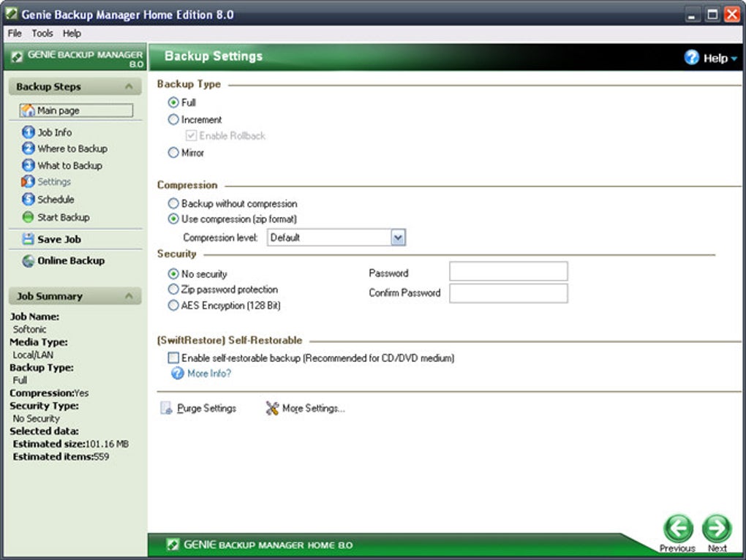Click the Password input field
746x560 pixels.
pos(509,270)
